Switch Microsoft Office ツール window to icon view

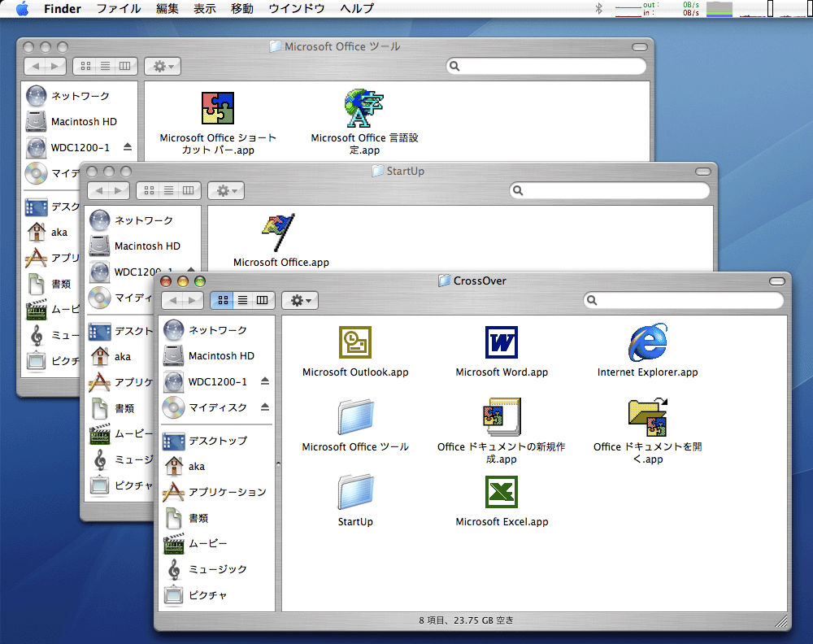tap(85, 66)
